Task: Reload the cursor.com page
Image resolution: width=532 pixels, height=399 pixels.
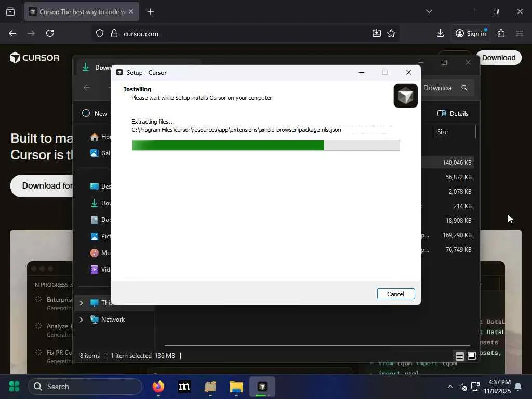Action: tap(50, 33)
